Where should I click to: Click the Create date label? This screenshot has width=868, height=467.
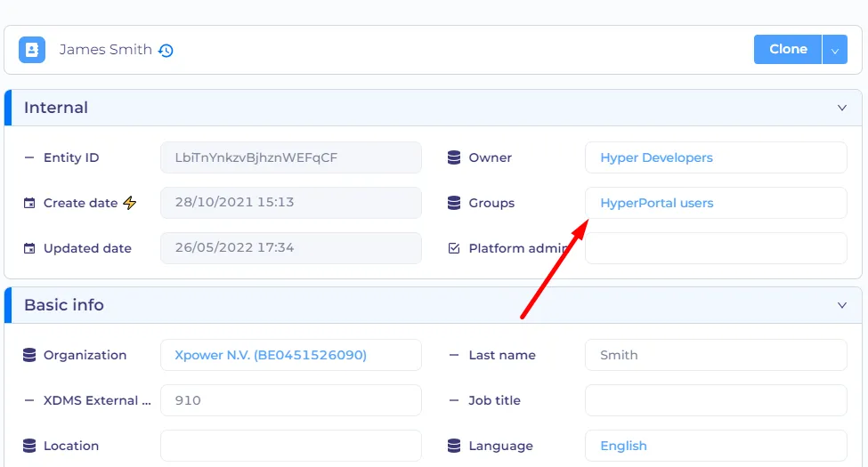81,203
